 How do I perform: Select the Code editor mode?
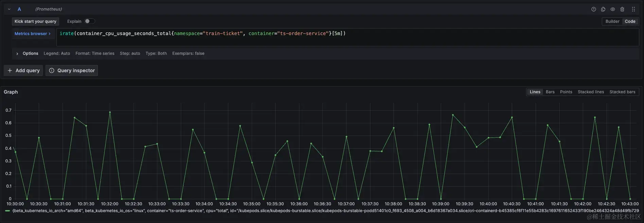pyautogui.click(x=630, y=21)
